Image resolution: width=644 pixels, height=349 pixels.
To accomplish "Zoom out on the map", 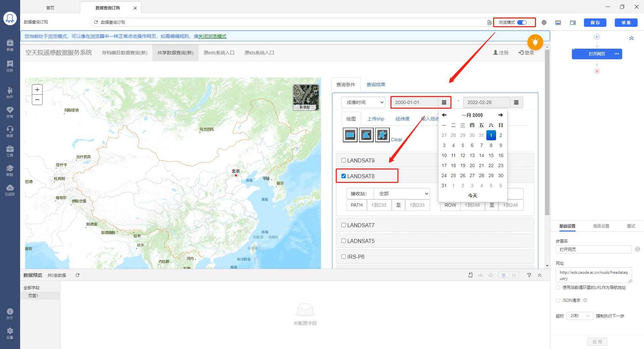I will click(x=37, y=100).
